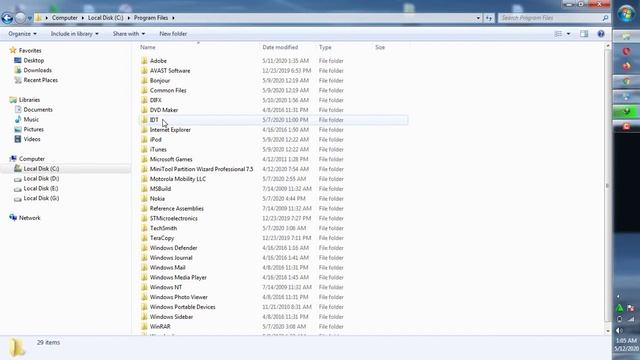The image size is (640, 360).
Task: Select the TeraCopy folder icon
Action: (x=144, y=238)
